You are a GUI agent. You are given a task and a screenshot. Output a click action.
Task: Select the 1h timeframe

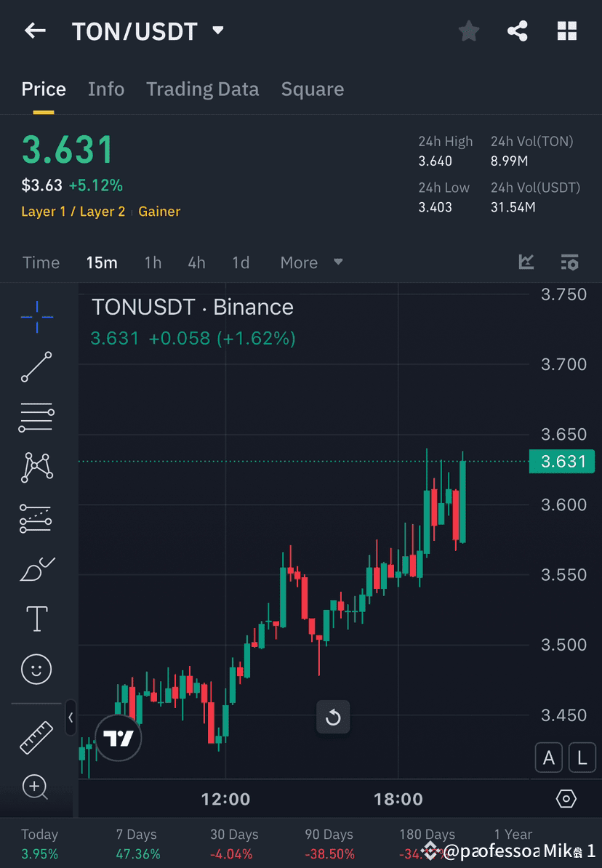[x=153, y=262]
